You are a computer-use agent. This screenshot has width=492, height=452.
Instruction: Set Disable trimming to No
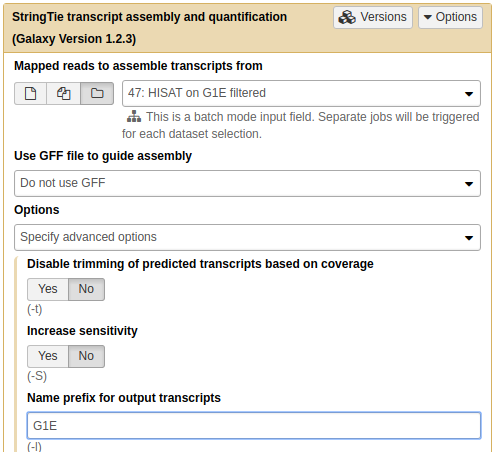(x=86, y=289)
